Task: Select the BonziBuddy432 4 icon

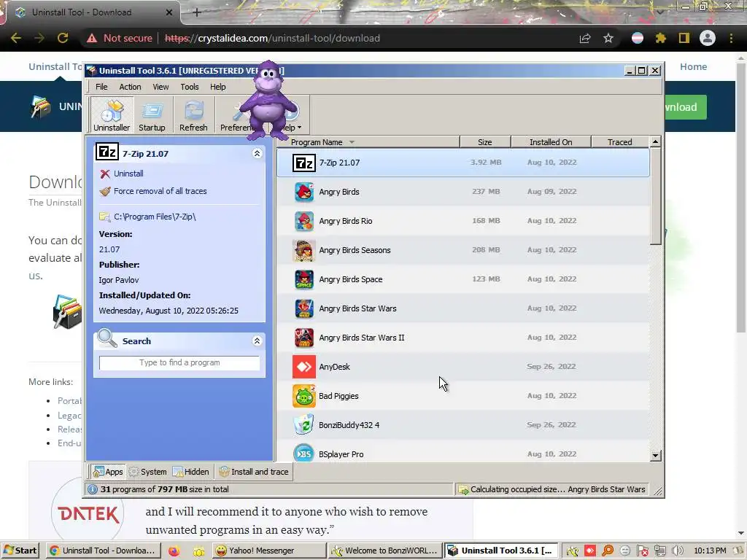Action: click(x=304, y=425)
